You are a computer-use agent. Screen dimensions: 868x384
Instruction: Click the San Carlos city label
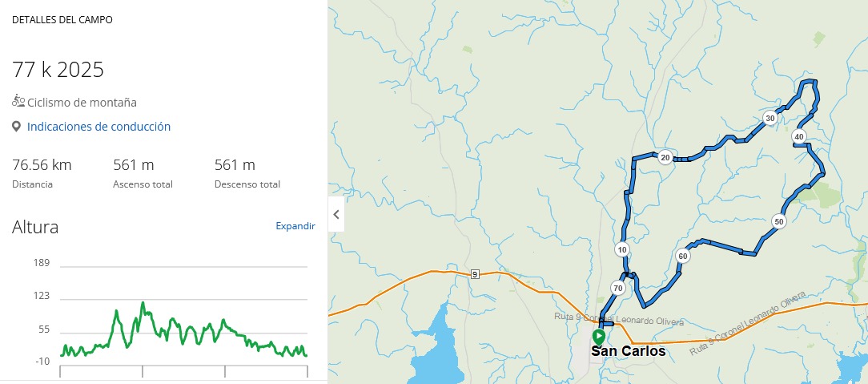[628, 351]
